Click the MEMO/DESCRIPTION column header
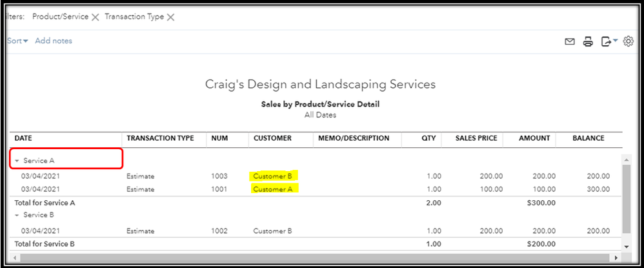Image resolution: width=644 pixels, height=268 pixels. pyautogui.click(x=354, y=139)
